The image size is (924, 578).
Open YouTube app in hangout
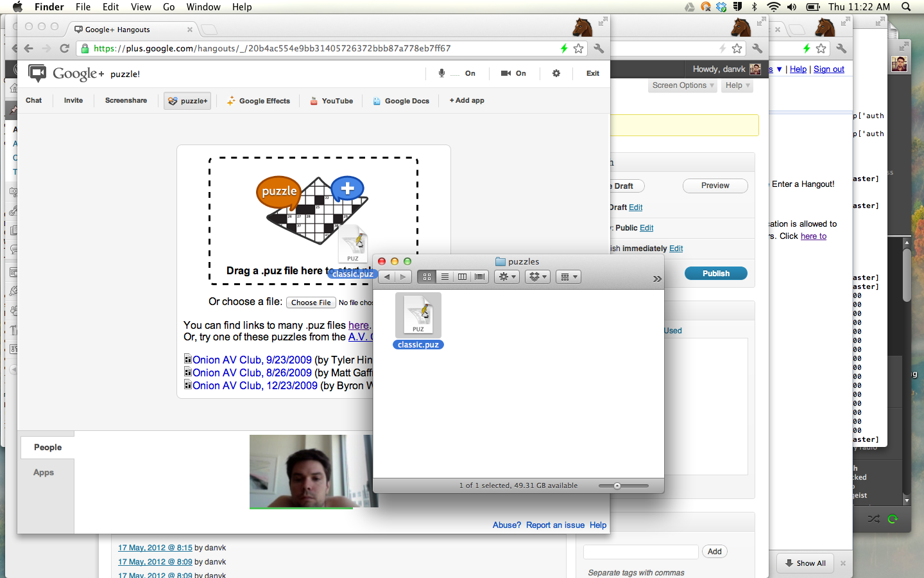[331, 101]
